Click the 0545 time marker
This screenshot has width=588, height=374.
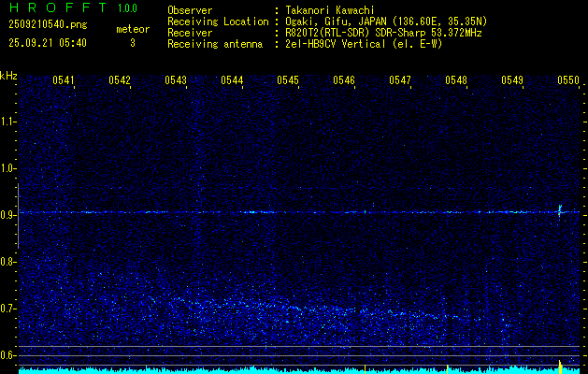[x=288, y=80]
